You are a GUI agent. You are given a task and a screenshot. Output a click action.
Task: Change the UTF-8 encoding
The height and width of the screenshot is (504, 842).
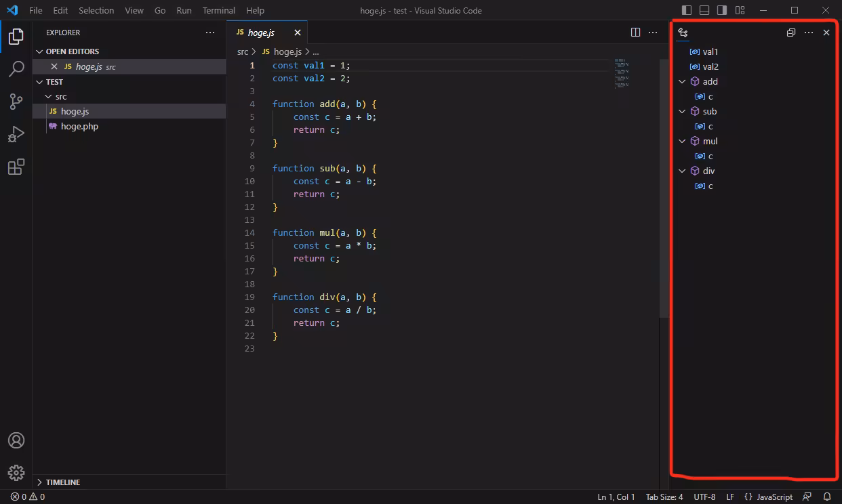click(704, 497)
